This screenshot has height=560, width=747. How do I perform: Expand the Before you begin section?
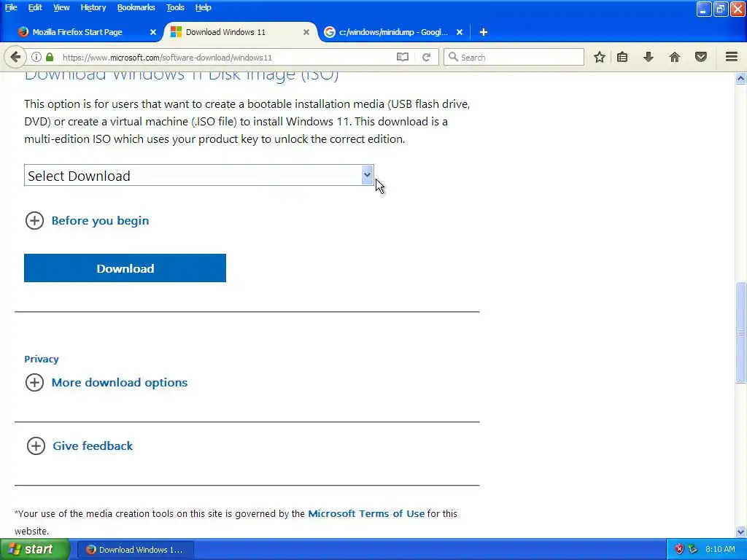87,220
